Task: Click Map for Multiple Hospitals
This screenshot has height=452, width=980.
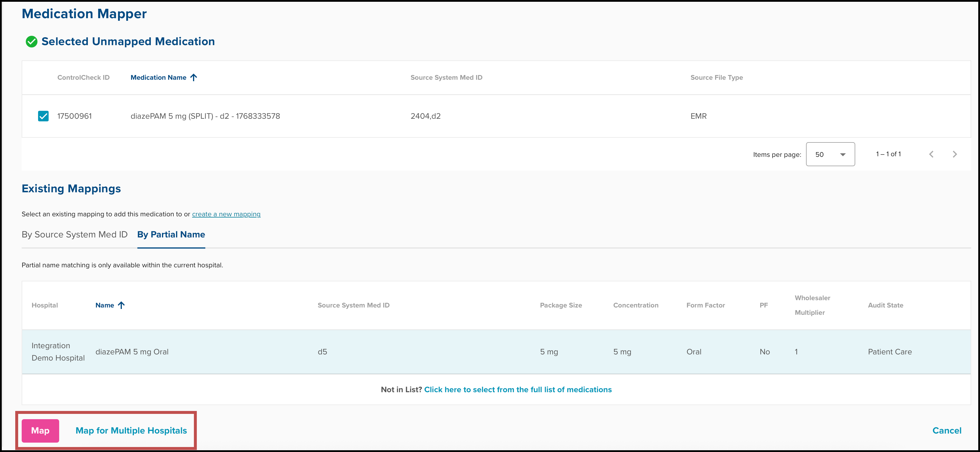Action: (131, 431)
